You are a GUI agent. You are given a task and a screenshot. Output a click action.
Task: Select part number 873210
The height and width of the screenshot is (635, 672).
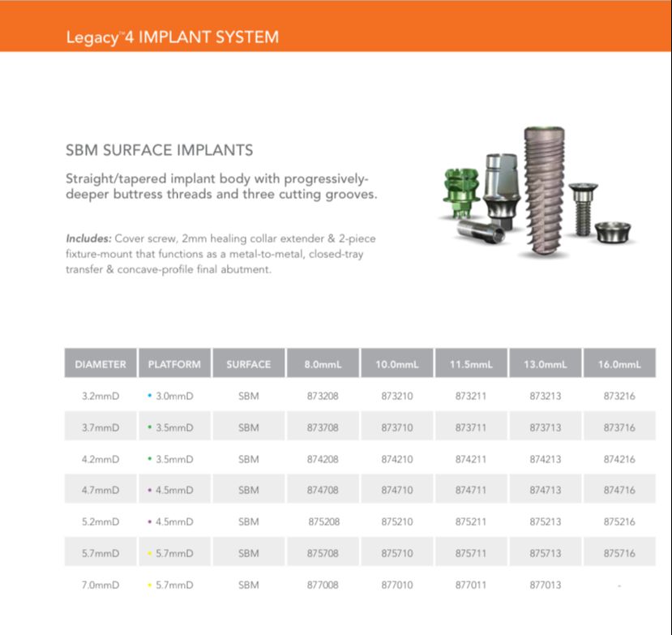397,396
